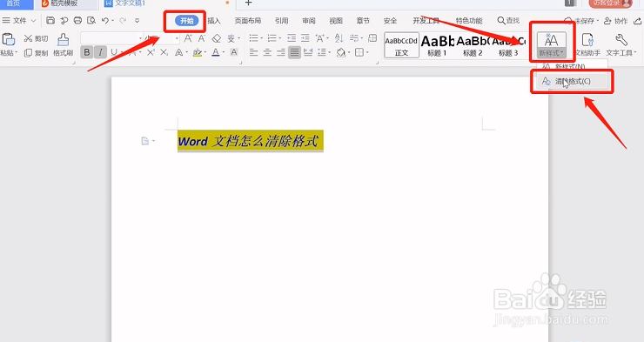
Task: Click the 协作 collaborate button
Action: (615, 21)
